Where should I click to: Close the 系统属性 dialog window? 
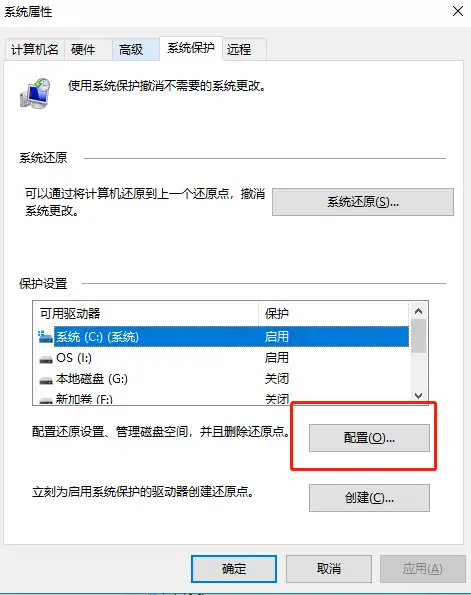click(458, 11)
